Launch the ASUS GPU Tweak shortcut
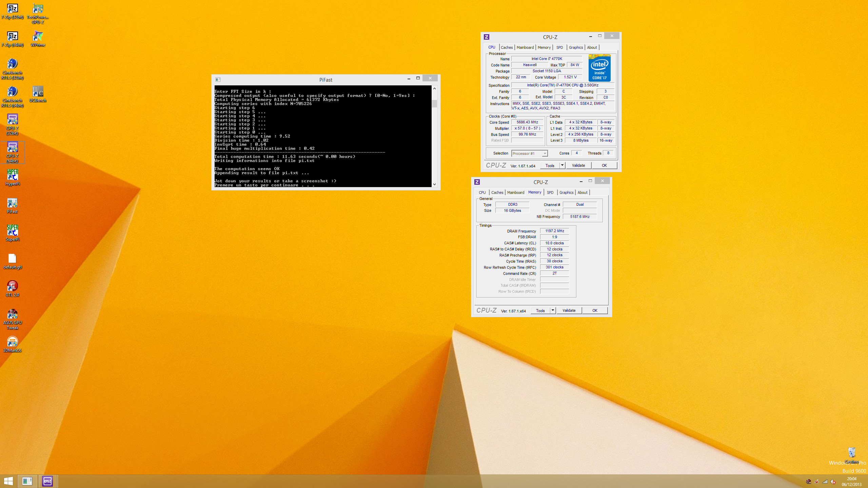Image resolution: width=868 pixels, height=488 pixels. click(x=12, y=319)
